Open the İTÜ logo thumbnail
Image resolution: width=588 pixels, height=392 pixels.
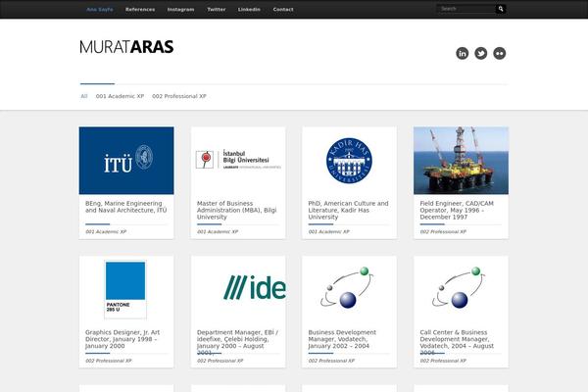tap(126, 161)
